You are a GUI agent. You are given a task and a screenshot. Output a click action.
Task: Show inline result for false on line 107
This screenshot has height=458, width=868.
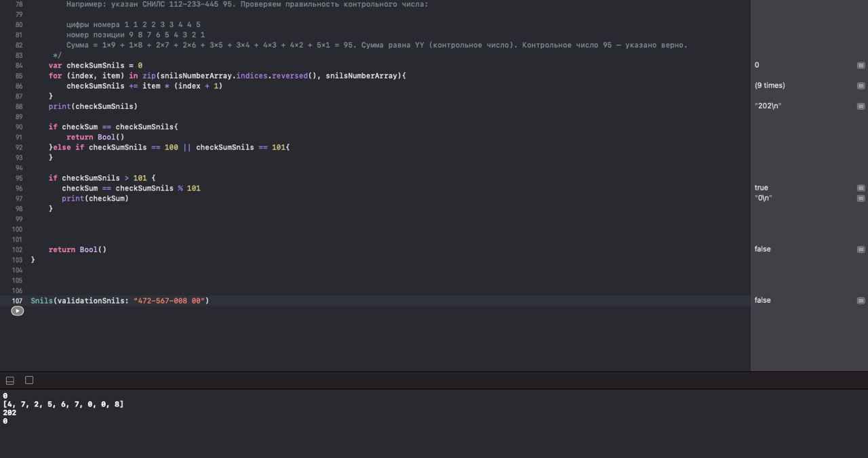(861, 301)
